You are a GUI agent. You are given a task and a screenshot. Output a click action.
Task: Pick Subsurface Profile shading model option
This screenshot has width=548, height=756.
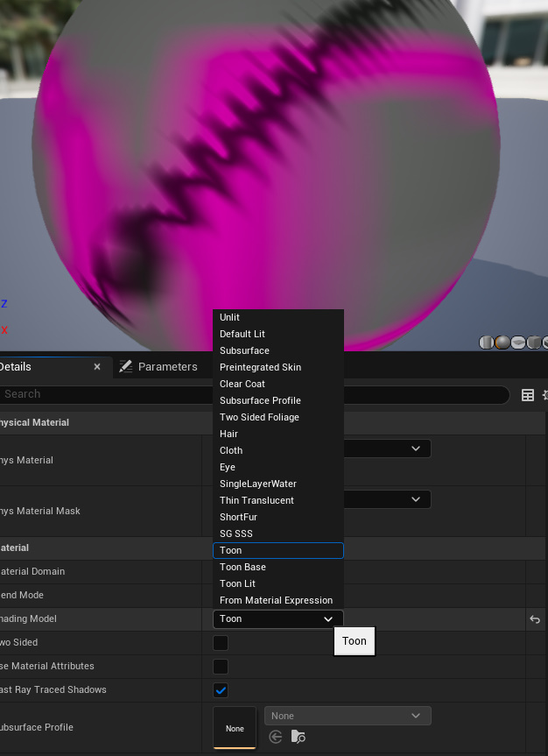tap(260, 400)
